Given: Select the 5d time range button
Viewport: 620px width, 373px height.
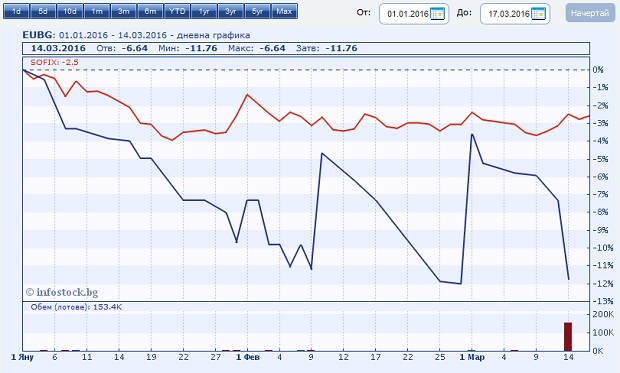Looking at the screenshot, I should (x=43, y=11).
